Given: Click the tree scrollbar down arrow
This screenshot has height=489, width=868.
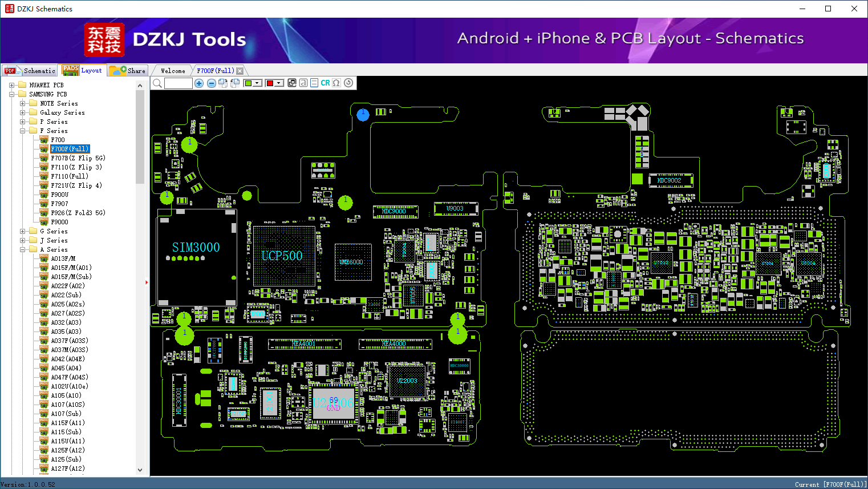Looking at the screenshot, I should pyautogui.click(x=140, y=470).
